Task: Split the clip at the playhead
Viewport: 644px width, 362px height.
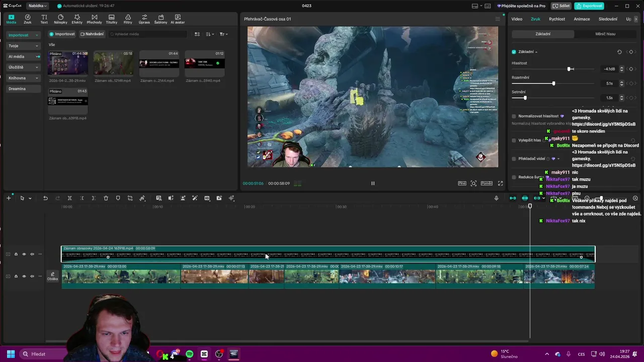Action: click(69, 198)
